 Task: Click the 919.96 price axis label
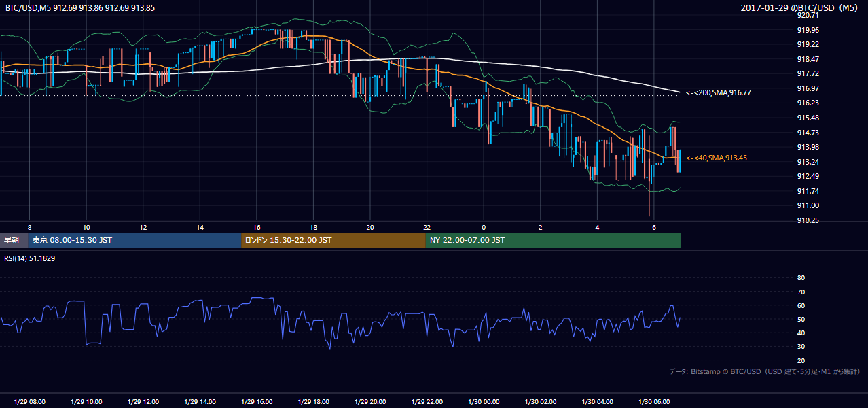[x=808, y=30]
